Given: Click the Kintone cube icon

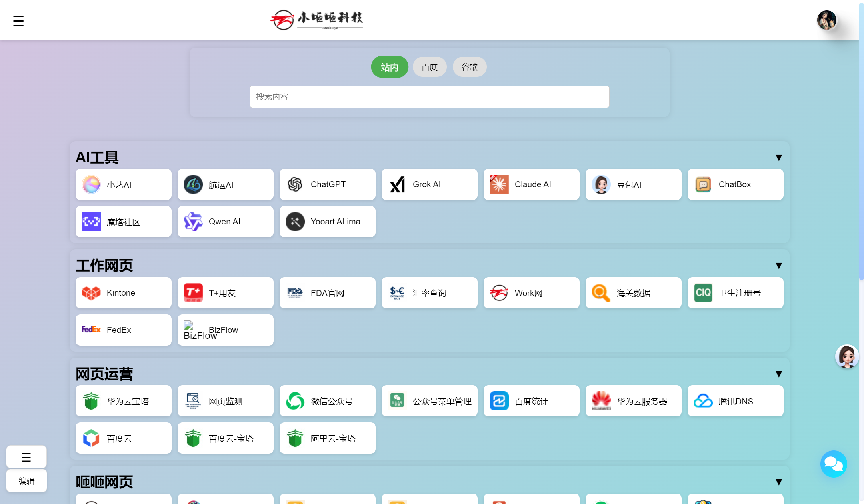Looking at the screenshot, I should (91, 293).
